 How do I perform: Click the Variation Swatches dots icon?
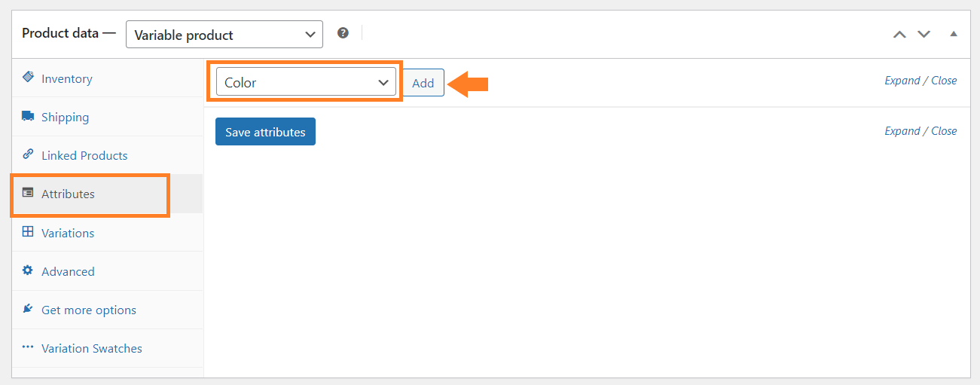pos(28,347)
